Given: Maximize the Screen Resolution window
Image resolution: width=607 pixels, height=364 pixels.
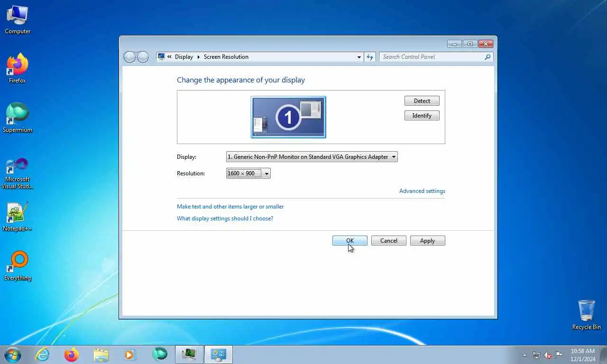Looking at the screenshot, I should point(469,44).
